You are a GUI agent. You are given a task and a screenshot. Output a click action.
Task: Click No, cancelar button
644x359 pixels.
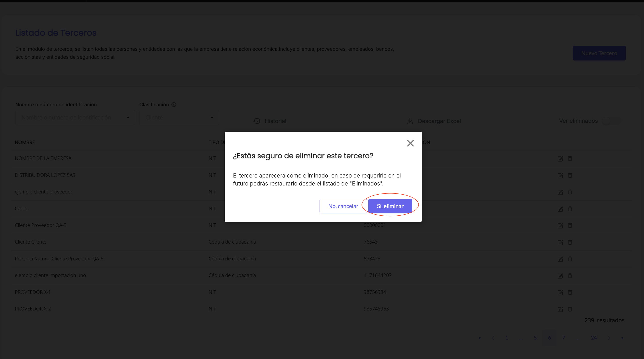(x=343, y=206)
